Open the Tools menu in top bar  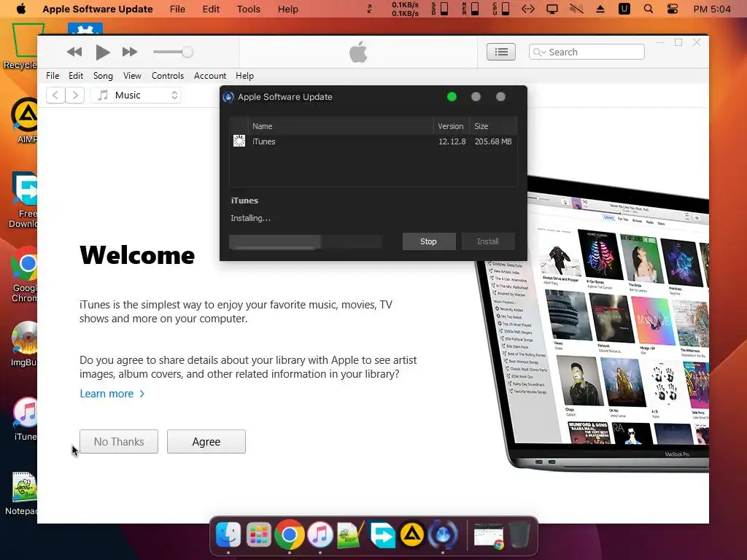point(249,9)
